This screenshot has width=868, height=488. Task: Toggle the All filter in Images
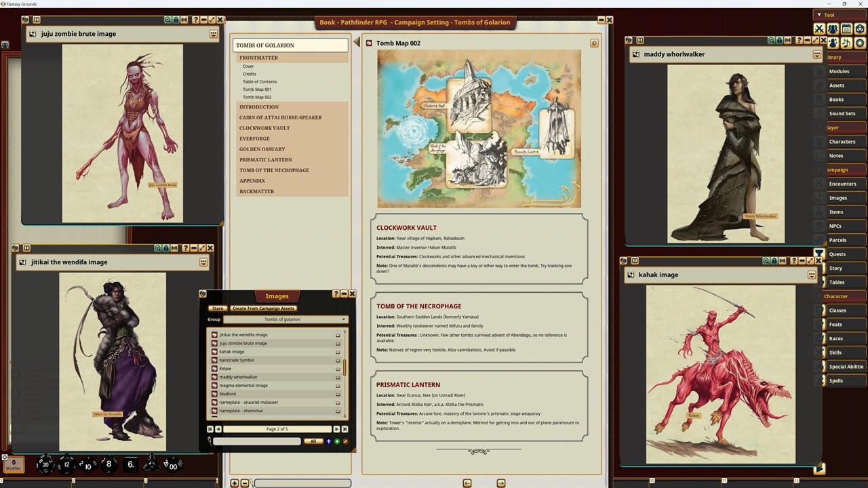tap(313, 441)
